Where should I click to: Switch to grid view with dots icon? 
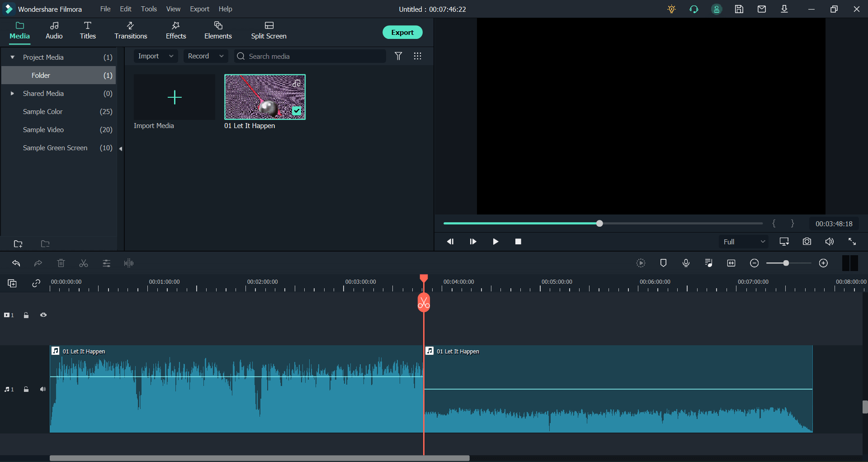tap(418, 56)
